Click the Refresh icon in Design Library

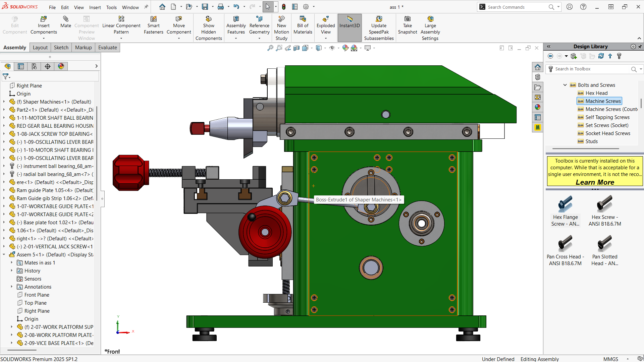click(601, 56)
